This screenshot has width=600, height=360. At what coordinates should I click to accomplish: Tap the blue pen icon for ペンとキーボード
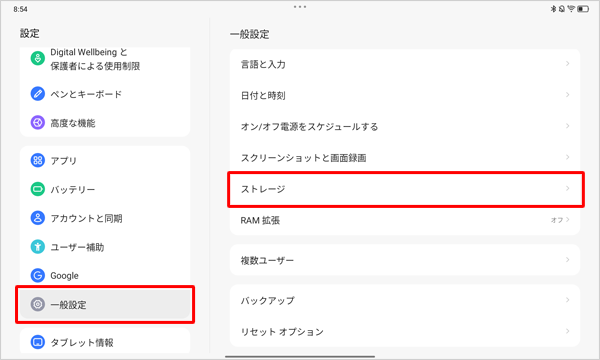click(38, 94)
